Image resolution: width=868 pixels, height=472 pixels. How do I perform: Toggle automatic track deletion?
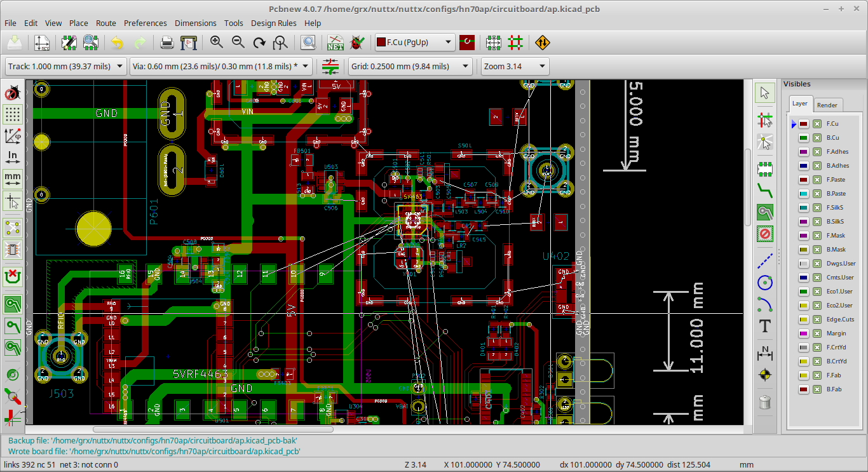pos(12,276)
